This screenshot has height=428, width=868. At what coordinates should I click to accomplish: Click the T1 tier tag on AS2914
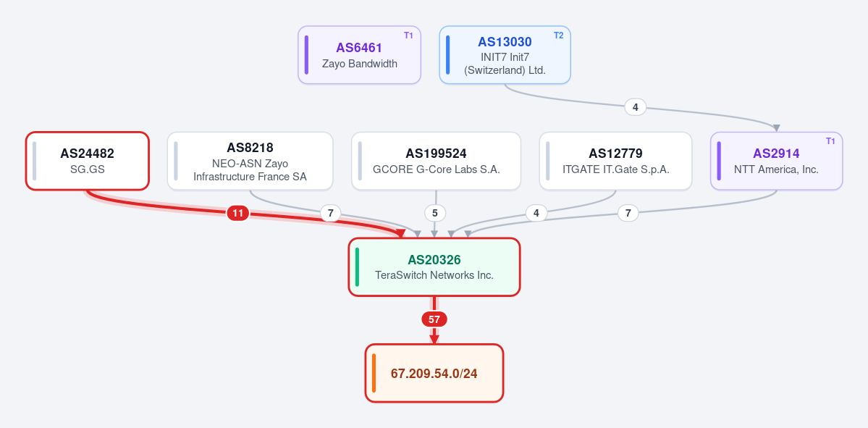[830, 141]
